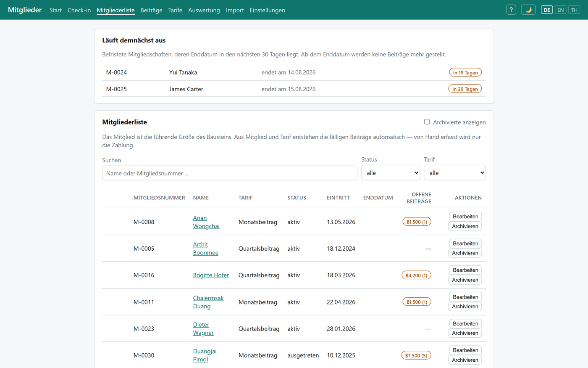Open member Anan Wongchai

(x=206, y=222)
